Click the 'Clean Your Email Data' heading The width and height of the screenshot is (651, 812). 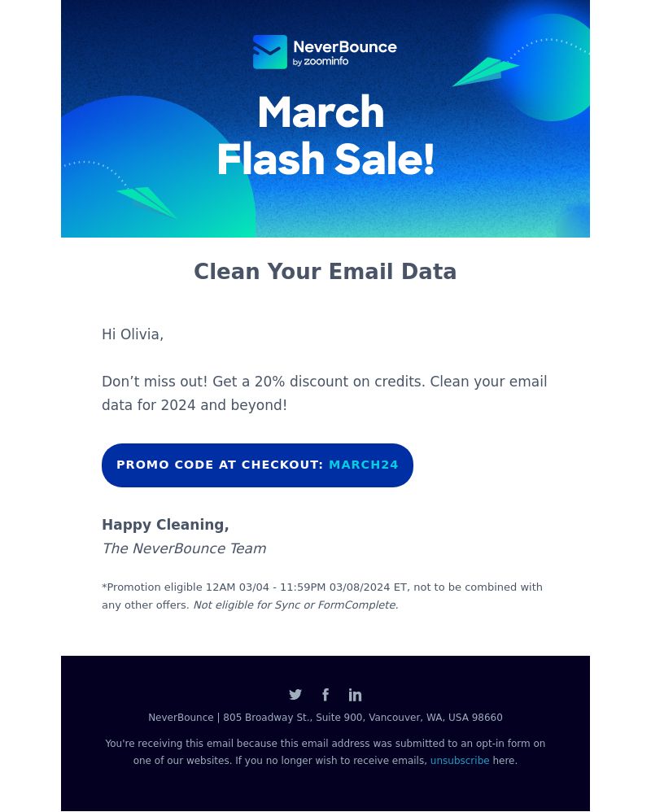(325, 272)
